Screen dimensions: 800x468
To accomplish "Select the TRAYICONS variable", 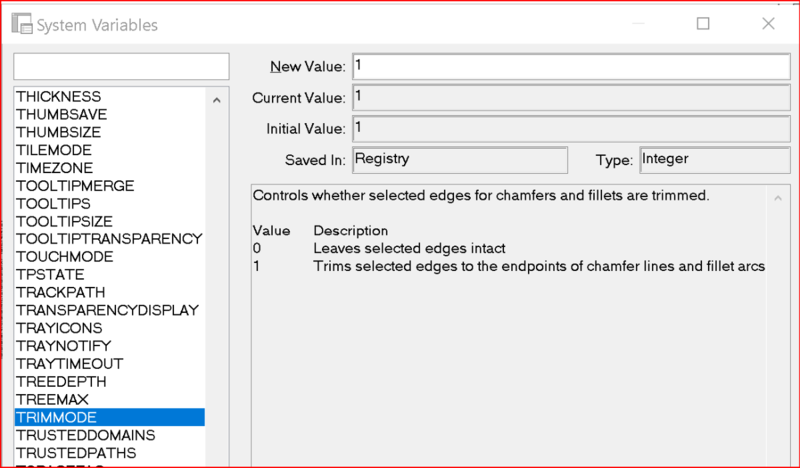I will point(57,328).
